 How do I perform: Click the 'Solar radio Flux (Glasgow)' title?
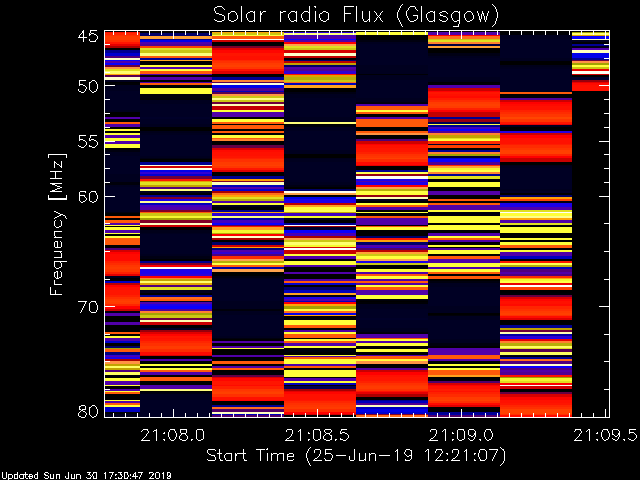(x=356, y=16)
